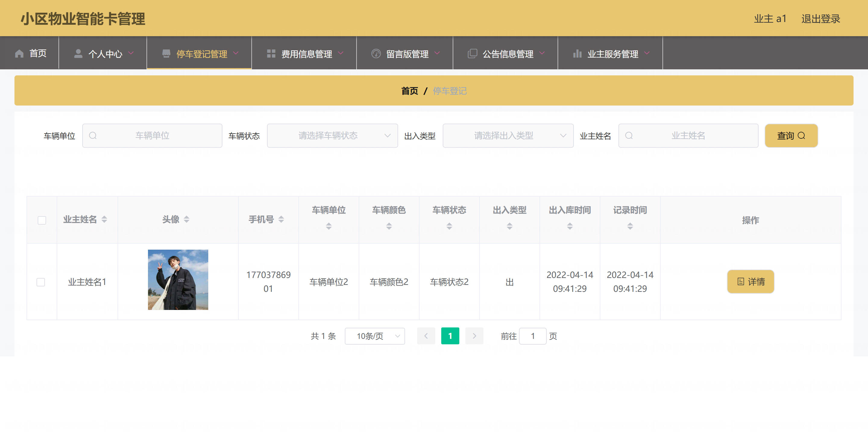Click the gauge icon beside 留言版管理
Screen dimensions: 868x442
click(376, 54)
